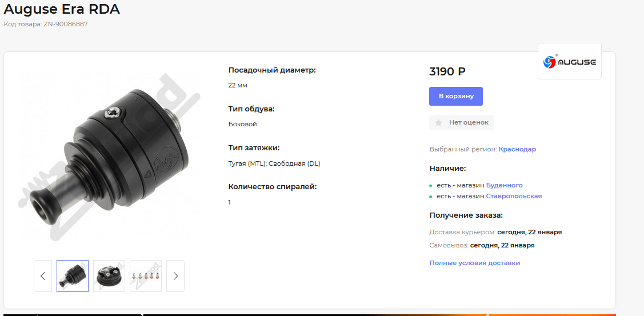Open the Ставропольская store link
Image resolution: width=644 pixels, height=316 pixels.
[514, 196]
